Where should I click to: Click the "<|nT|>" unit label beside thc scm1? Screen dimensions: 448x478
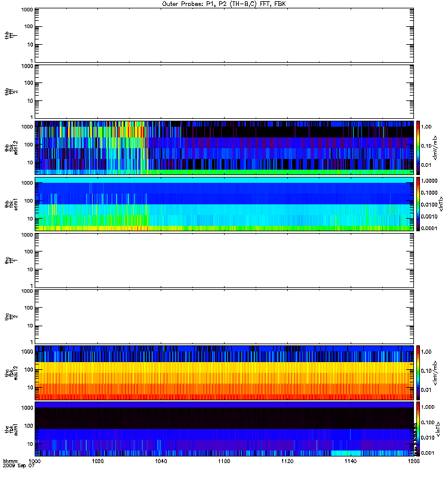coord(438,429)
